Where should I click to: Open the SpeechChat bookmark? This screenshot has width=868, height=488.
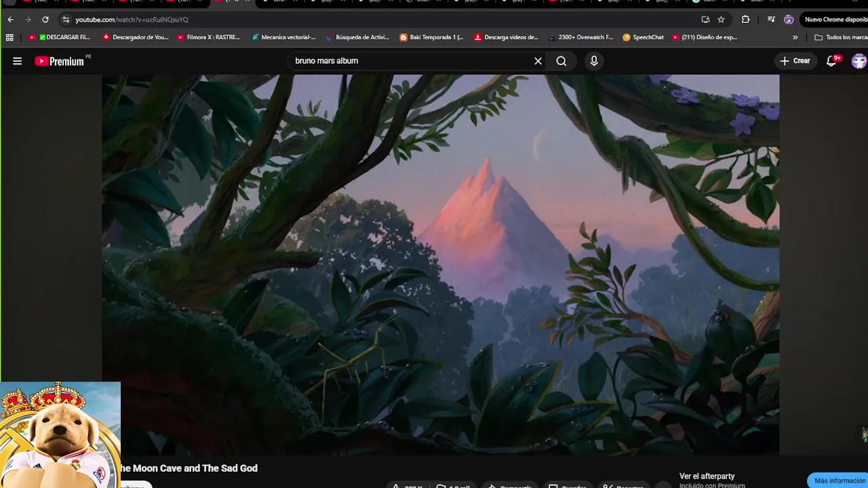643,37
